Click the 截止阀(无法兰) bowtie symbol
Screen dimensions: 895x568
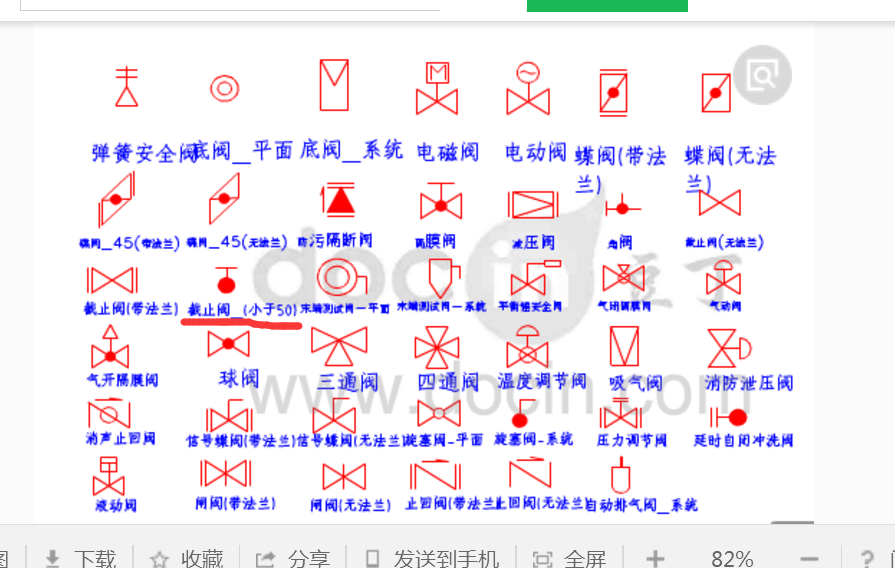coord(720,203)
